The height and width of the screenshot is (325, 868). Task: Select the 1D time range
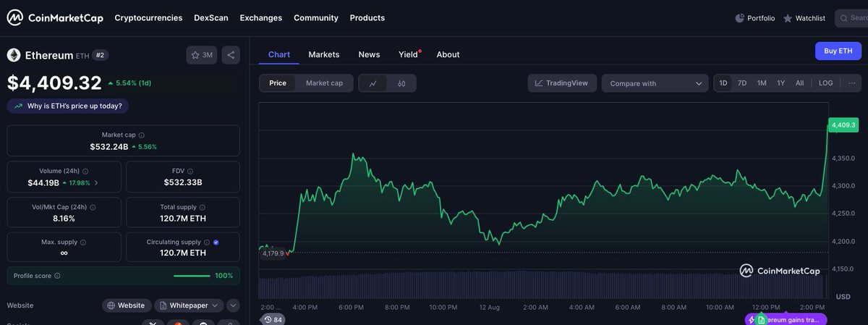click(x=723, y=83)
